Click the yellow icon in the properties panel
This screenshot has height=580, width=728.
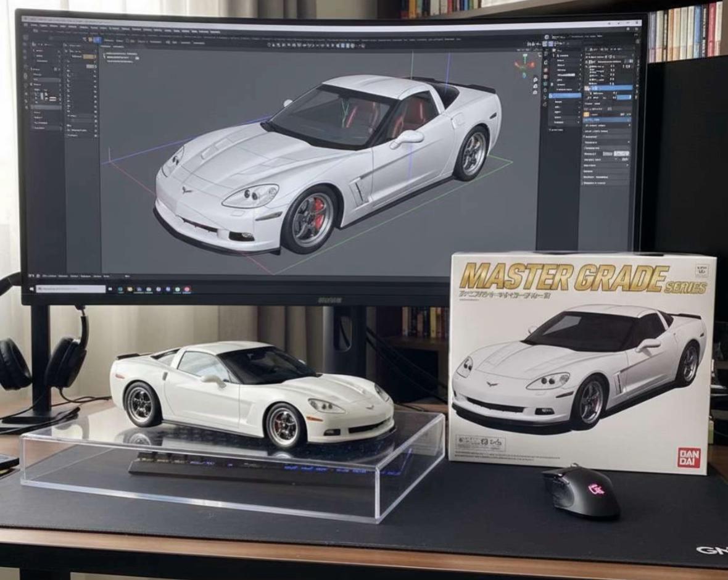click(x=586, y=114)
